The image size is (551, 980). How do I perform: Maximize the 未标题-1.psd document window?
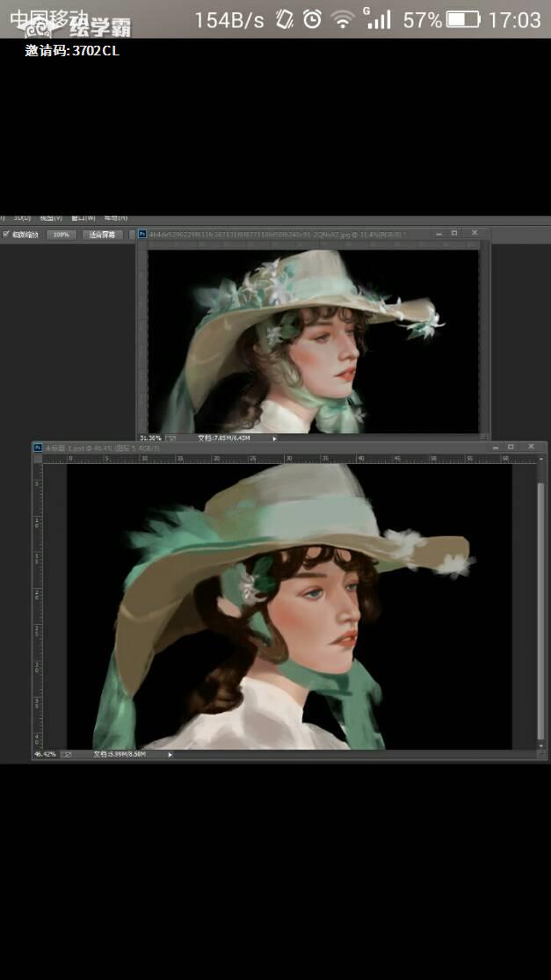tap(511, 446)
